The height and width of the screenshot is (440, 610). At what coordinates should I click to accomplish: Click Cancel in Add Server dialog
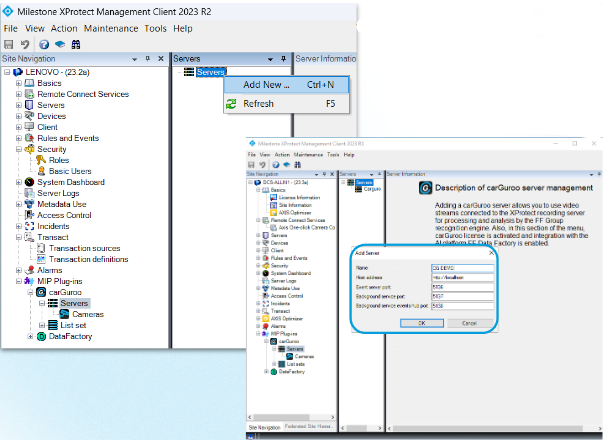click(469, 323)
